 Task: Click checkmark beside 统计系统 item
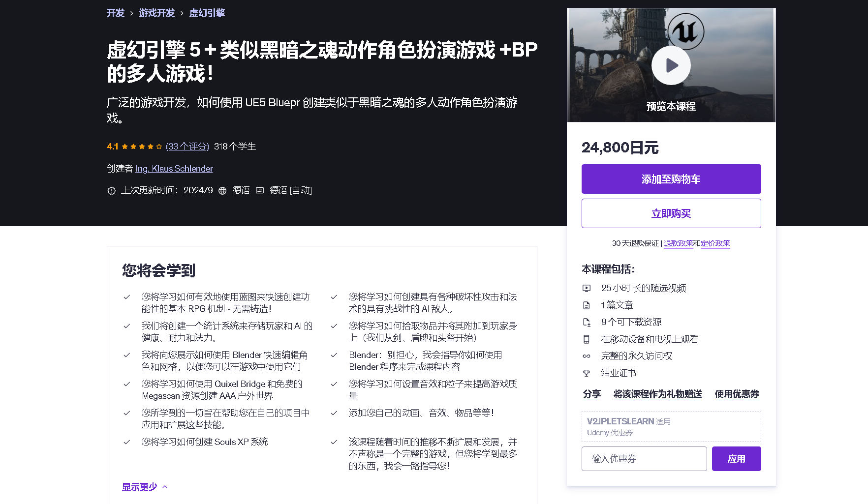[x=127, y=326]
